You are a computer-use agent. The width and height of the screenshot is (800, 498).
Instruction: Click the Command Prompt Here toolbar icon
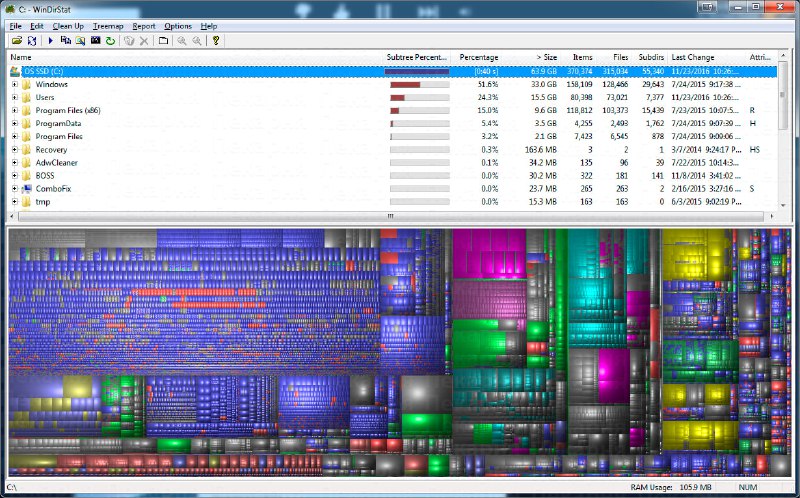(x=95, y=40)
